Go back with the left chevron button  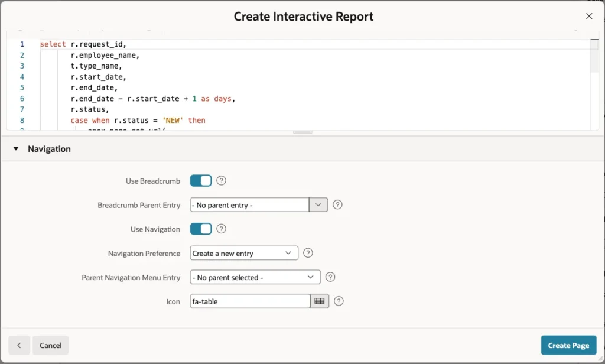coord(19,345)
